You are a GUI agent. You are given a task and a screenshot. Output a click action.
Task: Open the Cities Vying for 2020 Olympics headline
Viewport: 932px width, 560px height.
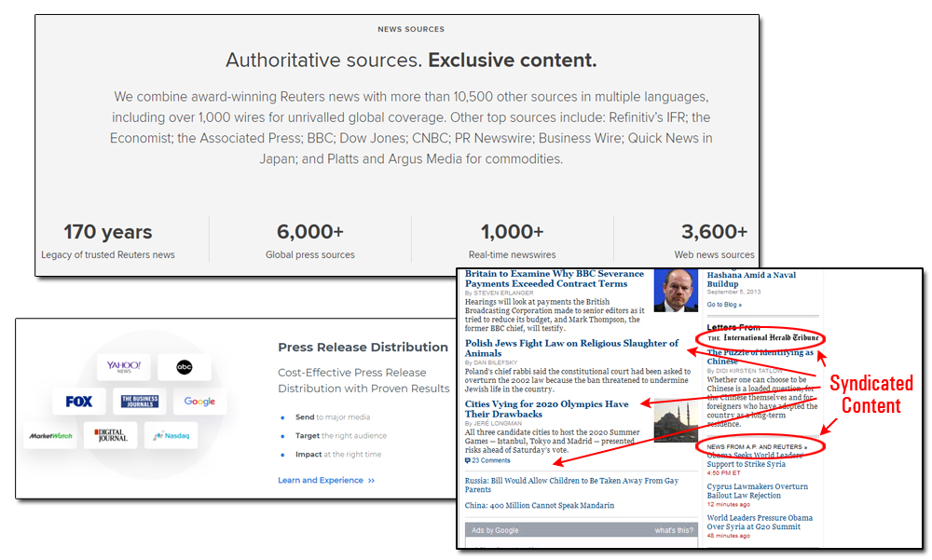coord(546,409)
